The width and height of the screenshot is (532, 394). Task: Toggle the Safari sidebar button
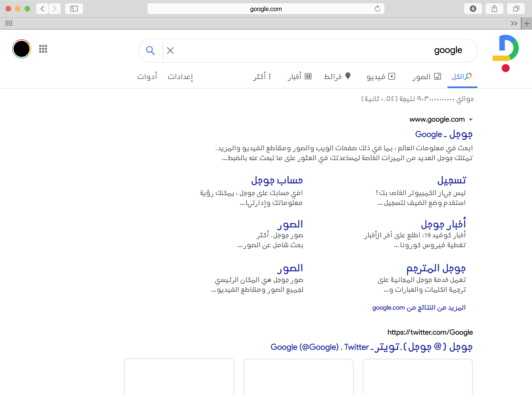(x=74, y=9)
